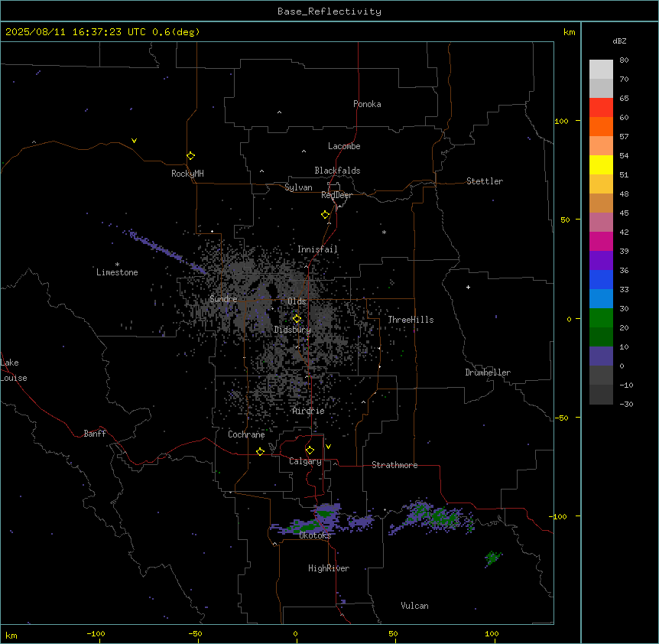Click the -30 value on the dBZ legend
The image size is (659, 644).
(626, 404)
